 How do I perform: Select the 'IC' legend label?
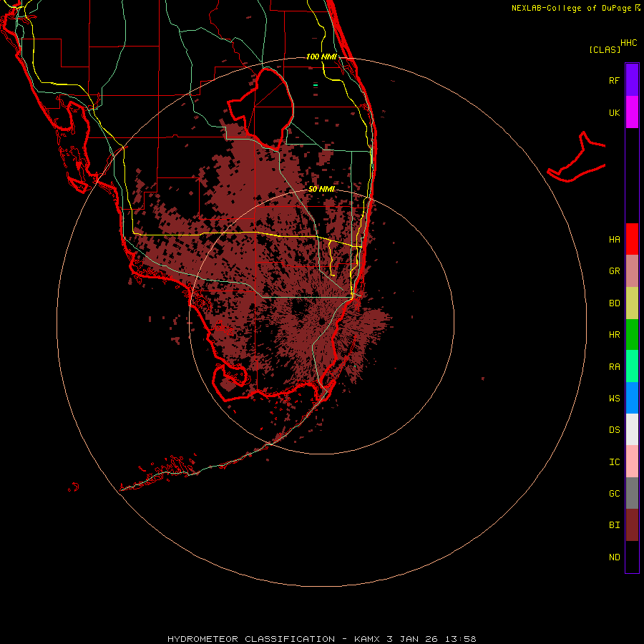(x=614, y=462)
